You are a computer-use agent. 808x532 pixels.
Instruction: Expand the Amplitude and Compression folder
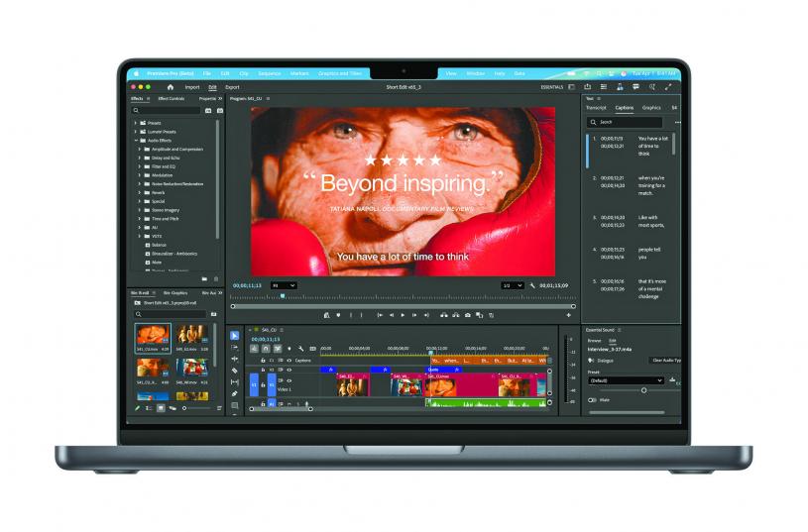point(140,149)
